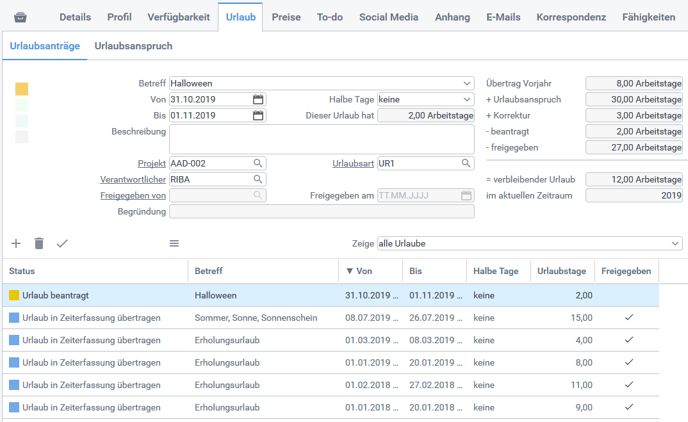Expand the Halbe Tage dropdown
This screenshot has height=422, width=688.
[x=467, y=100]
